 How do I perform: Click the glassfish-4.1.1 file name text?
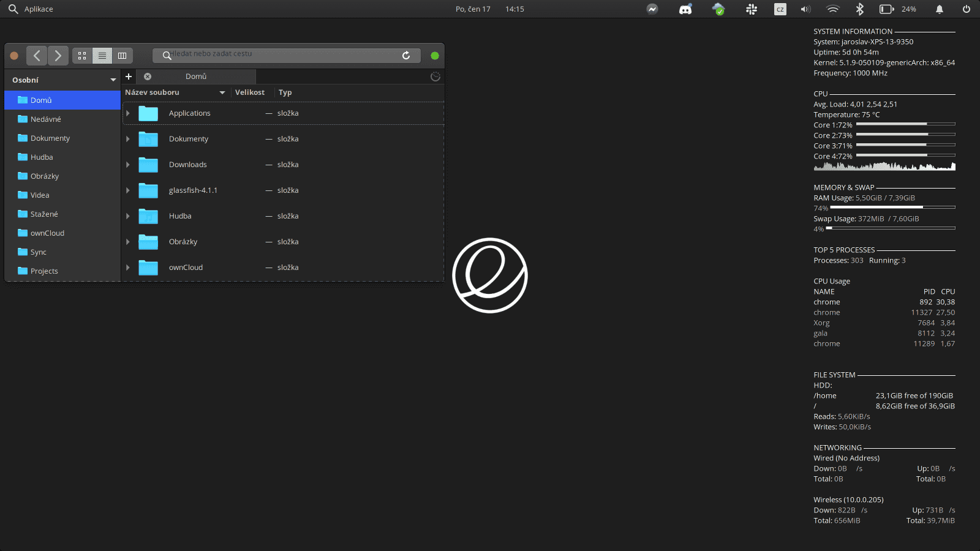pos(193,190)
